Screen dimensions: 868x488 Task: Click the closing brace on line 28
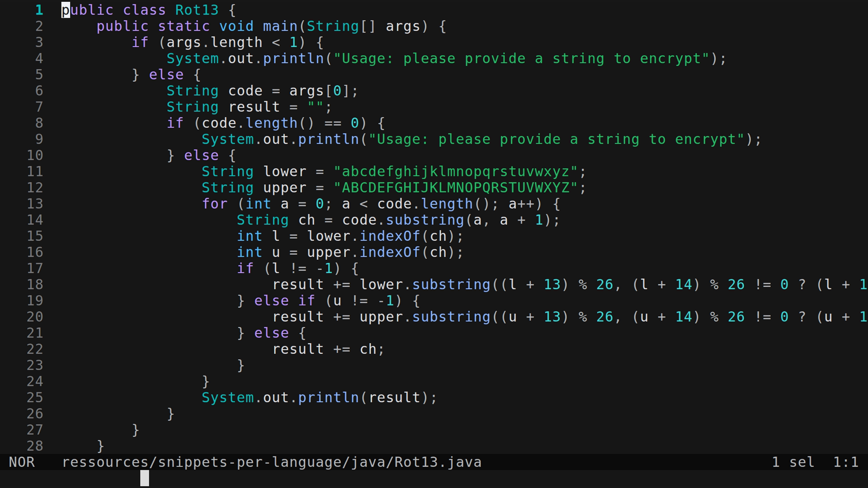[x=99, y=446]
